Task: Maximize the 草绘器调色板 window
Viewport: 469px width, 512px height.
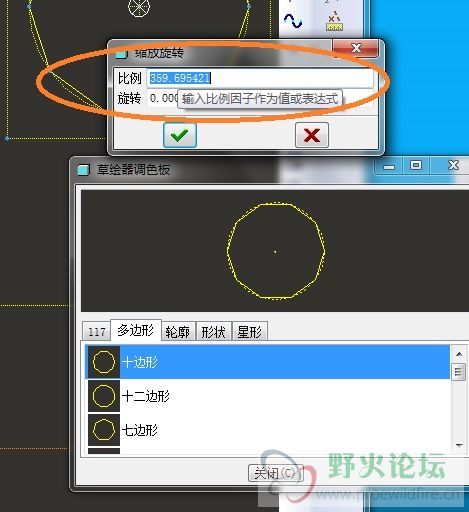Action: tap(415, 165)
